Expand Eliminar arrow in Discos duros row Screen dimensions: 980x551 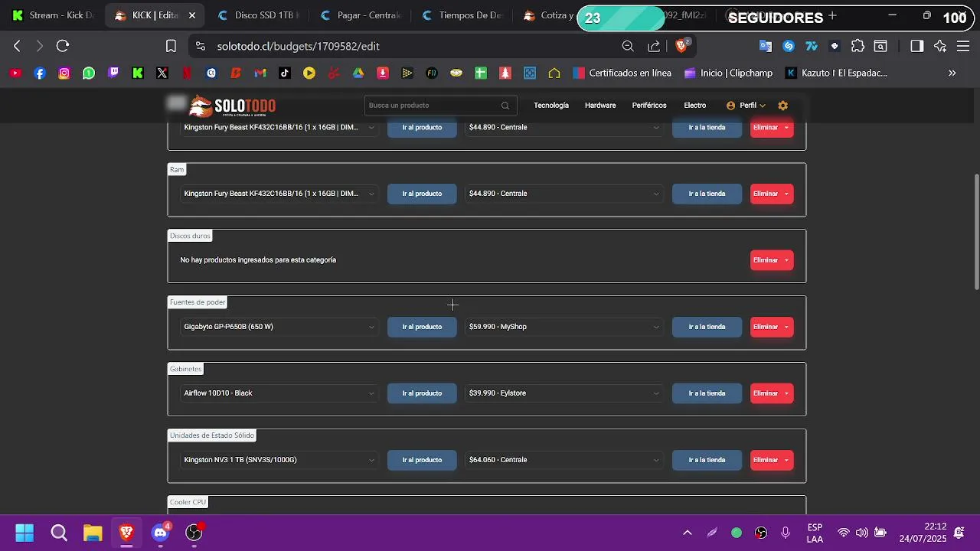786,260
